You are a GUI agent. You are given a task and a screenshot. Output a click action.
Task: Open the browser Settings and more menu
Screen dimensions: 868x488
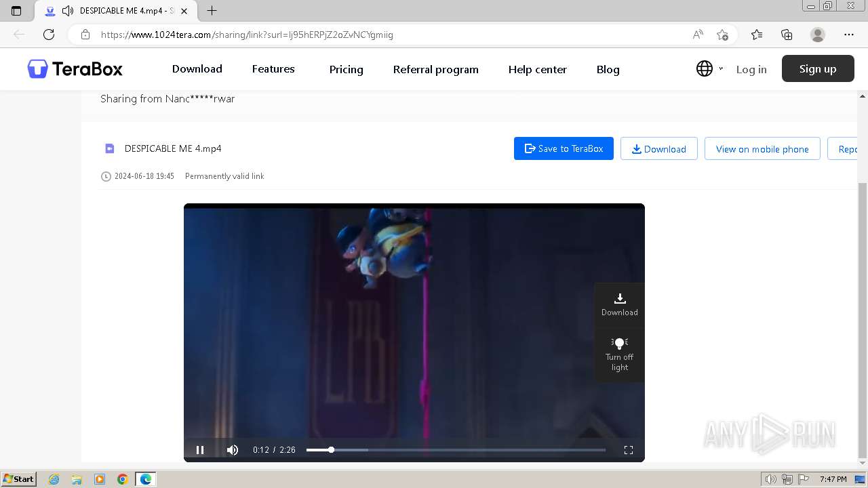[849, 35]
